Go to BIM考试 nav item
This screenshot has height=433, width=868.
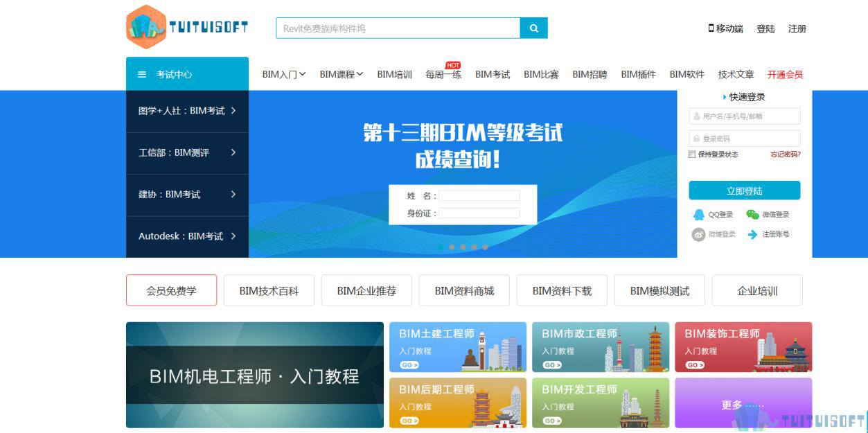pos(493,74)
